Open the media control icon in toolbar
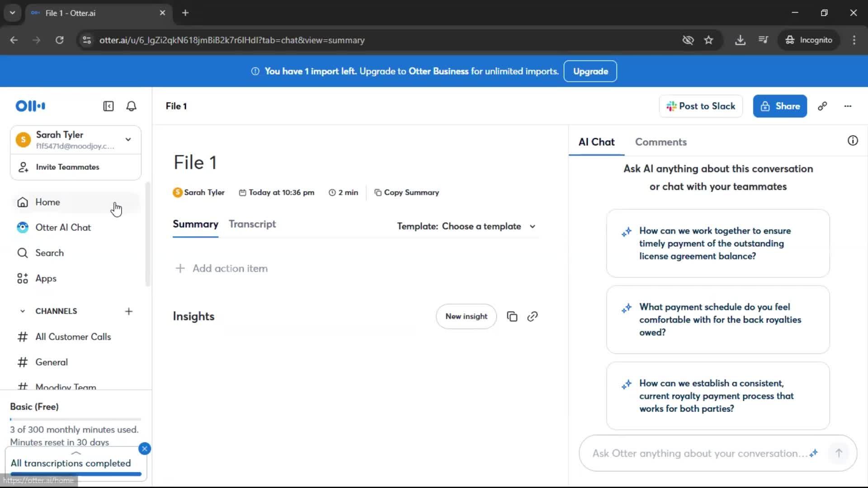Image resolution: width=868 pixels, height=488 pixels. click(763, 40)
